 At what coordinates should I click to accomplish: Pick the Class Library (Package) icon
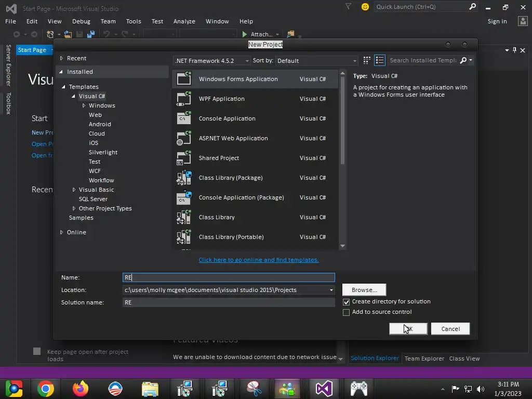click(184, 178)
